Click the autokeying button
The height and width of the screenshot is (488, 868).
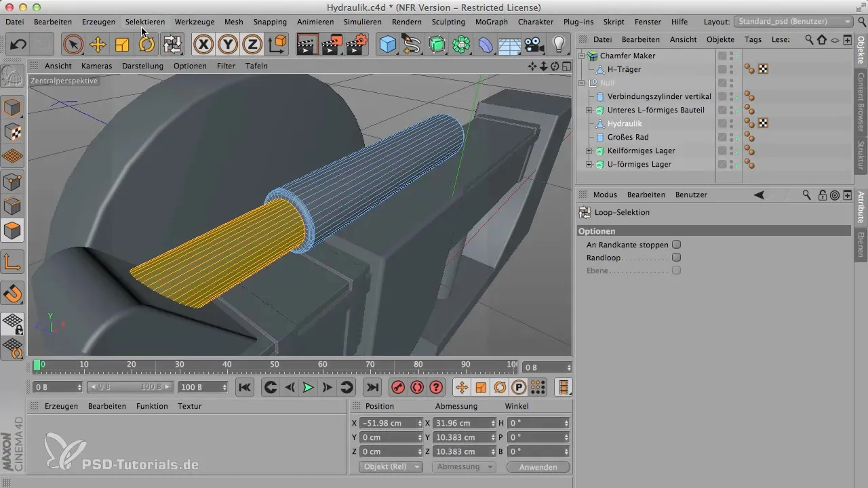tap(417, 387)
